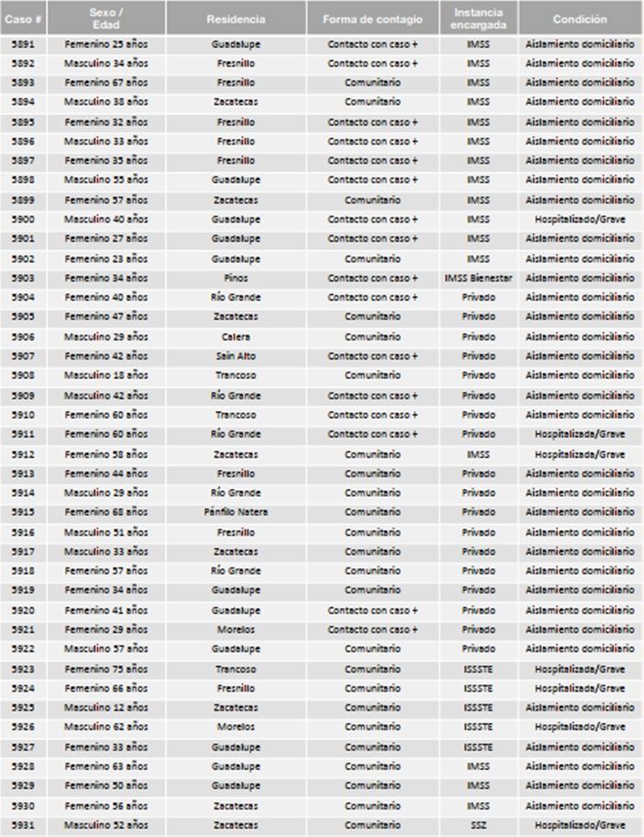
Task: Select the 'IMSS Bienestar' cell
Action: point(478,278)
